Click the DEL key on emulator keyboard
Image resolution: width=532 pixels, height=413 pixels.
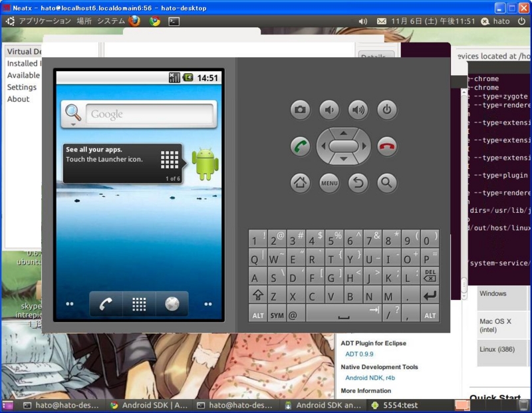point(430,275)
